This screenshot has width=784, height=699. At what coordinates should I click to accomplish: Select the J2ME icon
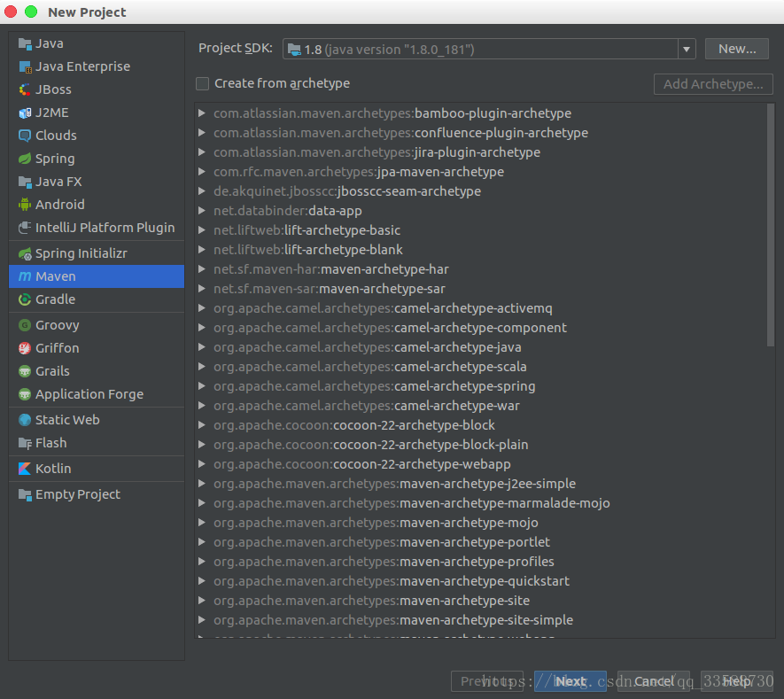coord(25,113)
